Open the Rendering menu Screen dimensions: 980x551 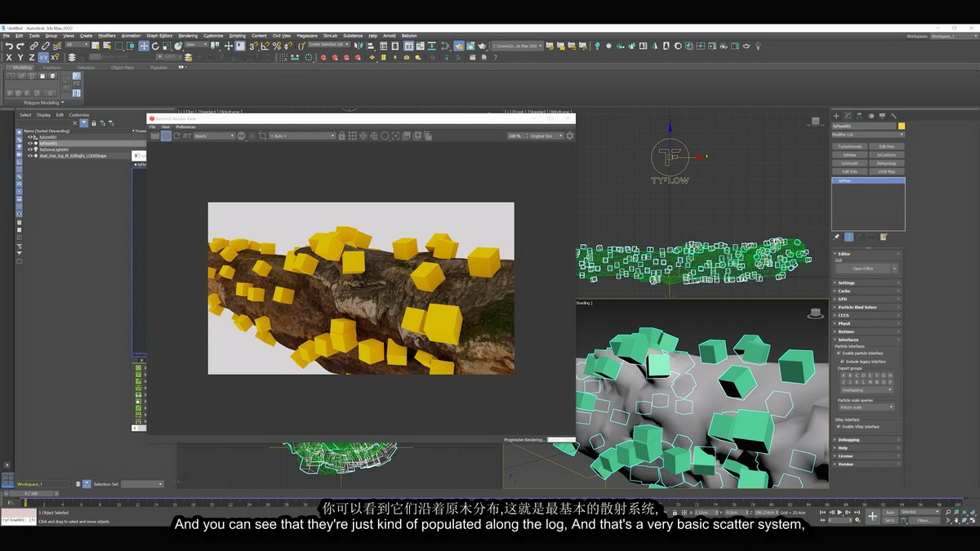click(x=188, y=36)
